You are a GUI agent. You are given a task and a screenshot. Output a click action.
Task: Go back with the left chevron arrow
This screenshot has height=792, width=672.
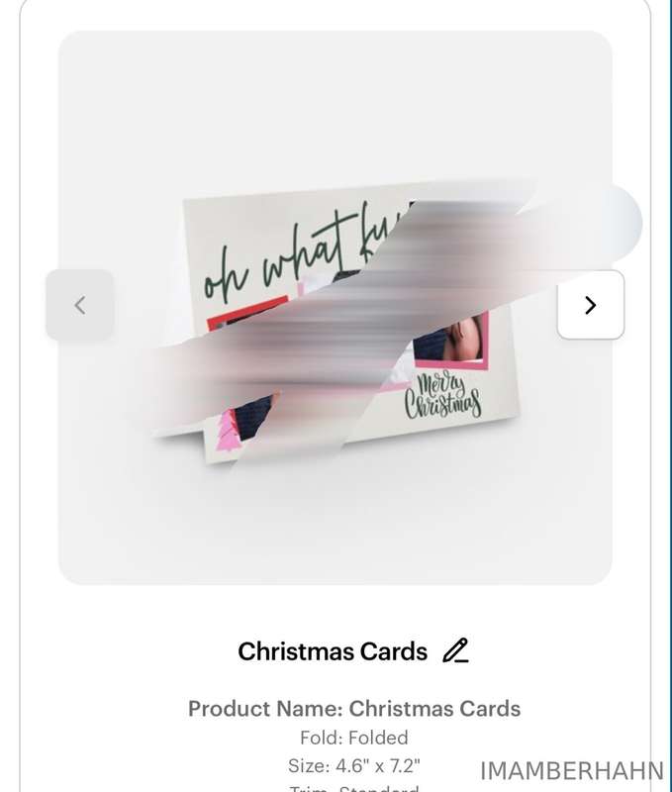(x=80, y=305)
